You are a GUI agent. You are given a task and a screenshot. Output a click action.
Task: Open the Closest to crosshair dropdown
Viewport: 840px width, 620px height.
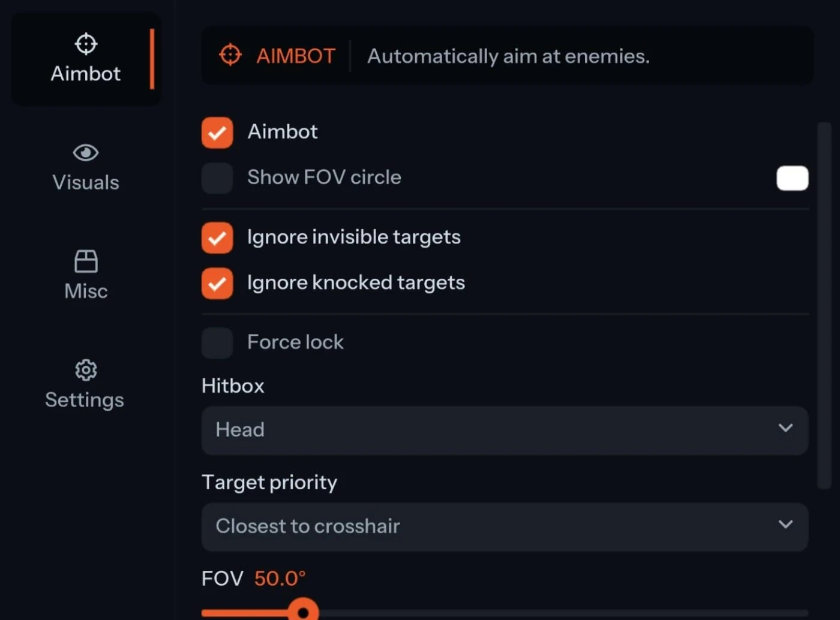[x=504, y=526]
